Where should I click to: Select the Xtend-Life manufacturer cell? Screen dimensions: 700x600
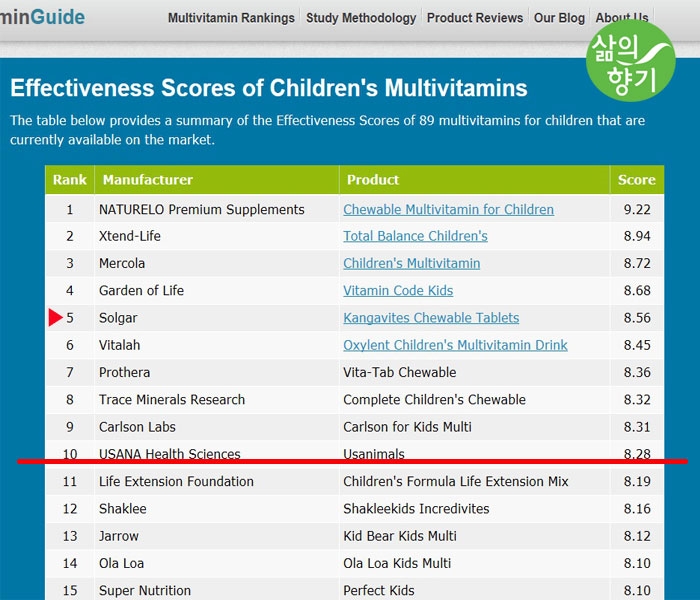[217, 236]
